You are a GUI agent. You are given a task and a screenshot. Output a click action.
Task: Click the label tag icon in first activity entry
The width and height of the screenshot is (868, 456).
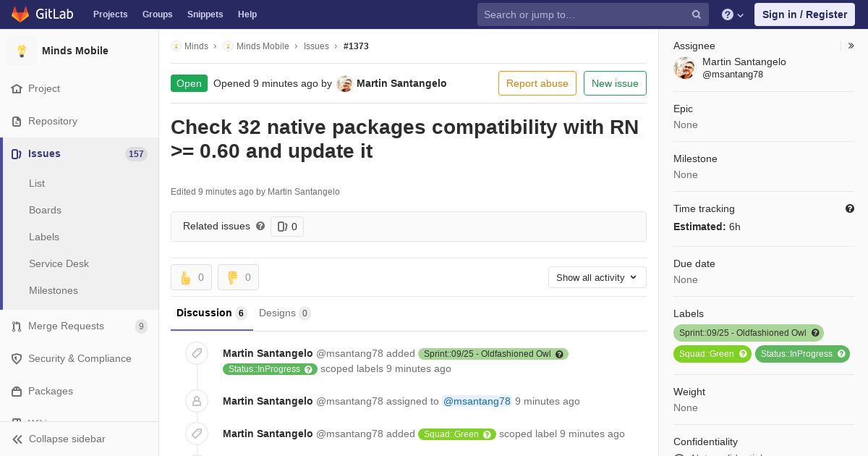[197, 353]
